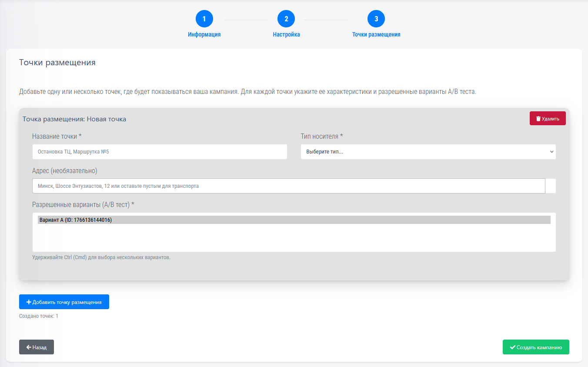
Task: Click the checkmark icon on Создать кампанию
Action: (x=512, y=347)
